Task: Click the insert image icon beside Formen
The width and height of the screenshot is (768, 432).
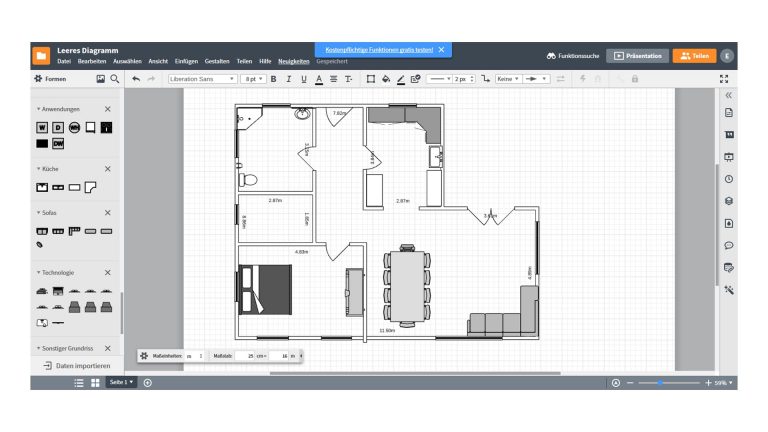Action: pos(100,78)
